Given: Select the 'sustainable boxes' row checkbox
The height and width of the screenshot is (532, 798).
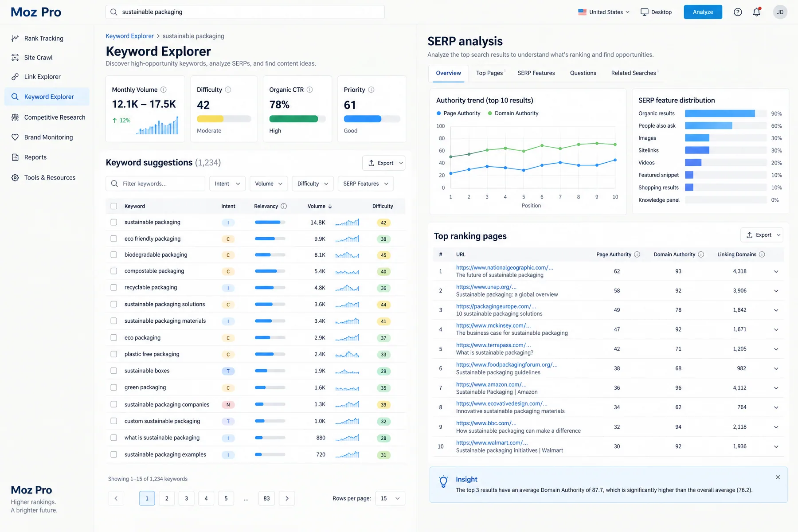Looking at the screenshot, I should click(114, 371).
